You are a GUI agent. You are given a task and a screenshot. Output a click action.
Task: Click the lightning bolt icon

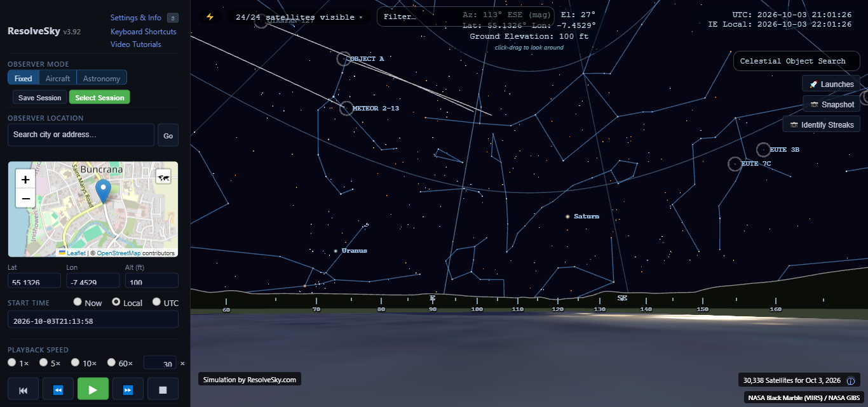210,17
